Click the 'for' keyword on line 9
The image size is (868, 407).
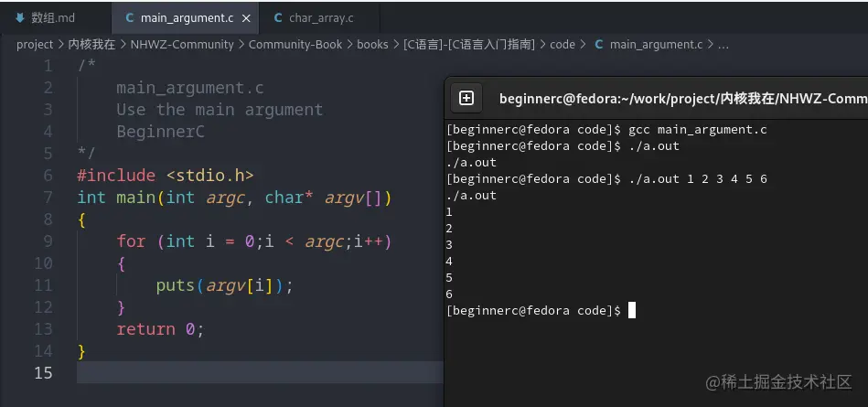[x=131, y=241]
